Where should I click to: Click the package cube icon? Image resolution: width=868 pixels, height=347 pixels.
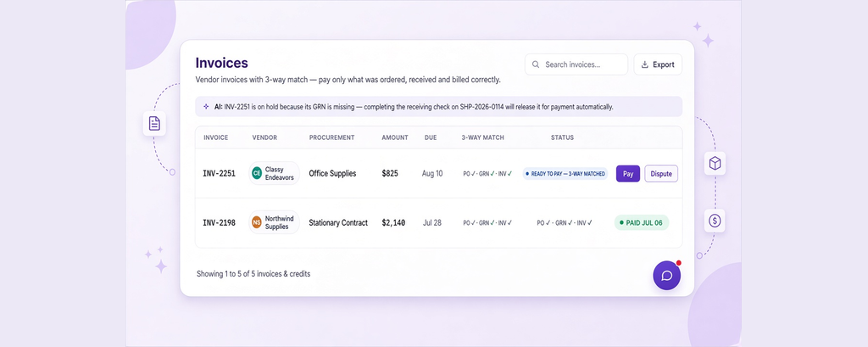[x=715, y=164]
